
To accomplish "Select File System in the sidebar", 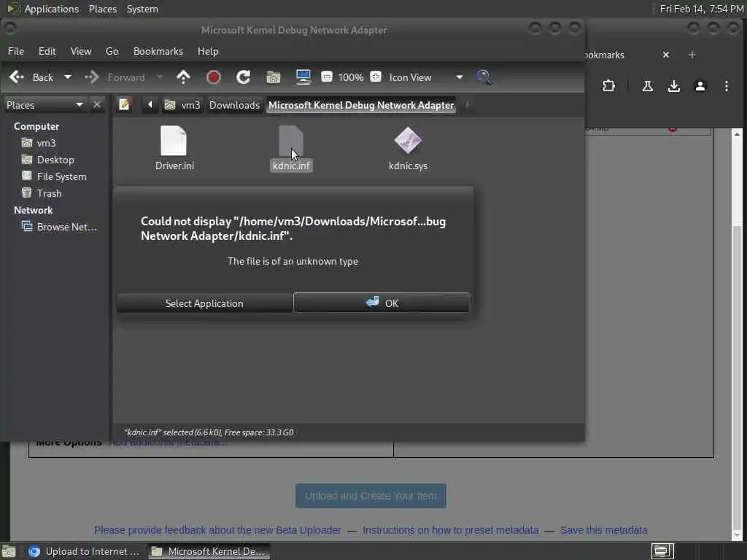I will 61,176.
